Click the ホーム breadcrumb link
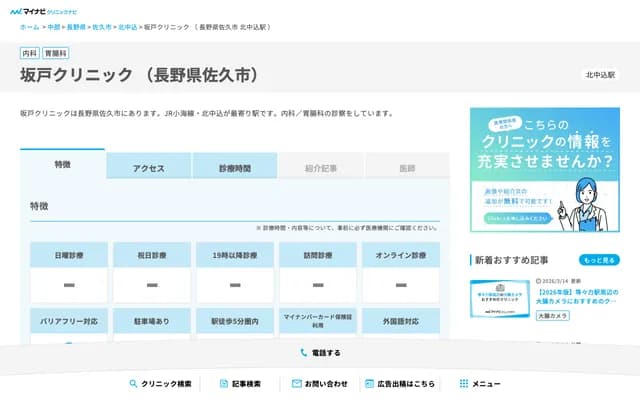Screen dimensions: 640x400 (29, 28)
